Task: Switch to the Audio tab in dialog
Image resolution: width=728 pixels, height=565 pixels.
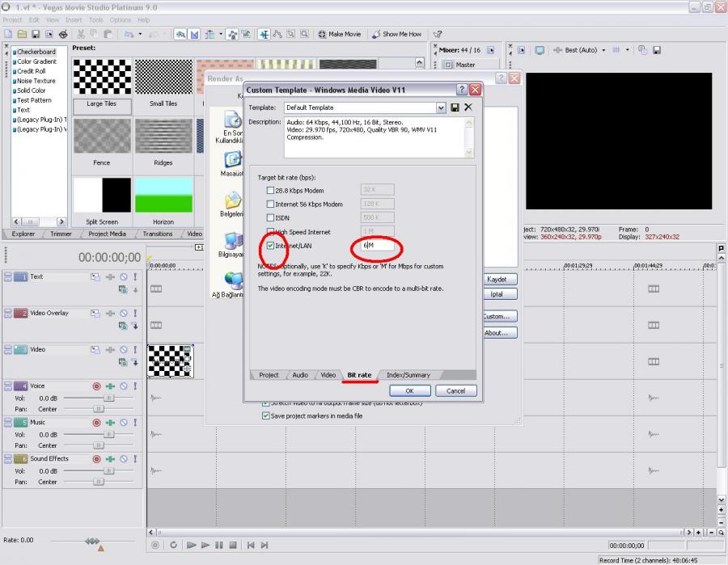Action: 300,375
